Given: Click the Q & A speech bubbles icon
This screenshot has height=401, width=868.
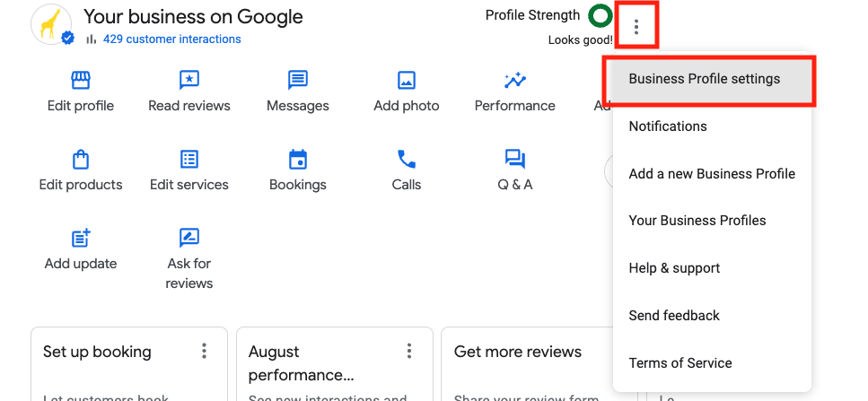Looking at the screenshot, I should (x=515, y=160).
